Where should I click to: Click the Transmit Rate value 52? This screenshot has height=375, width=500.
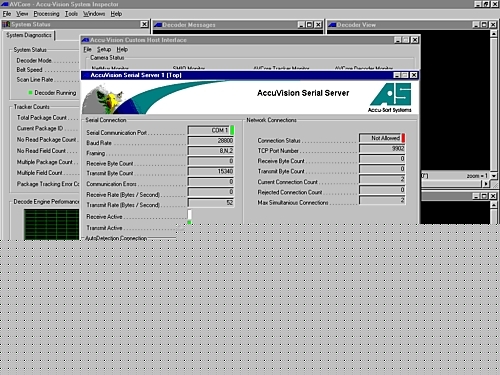[211, 202]
